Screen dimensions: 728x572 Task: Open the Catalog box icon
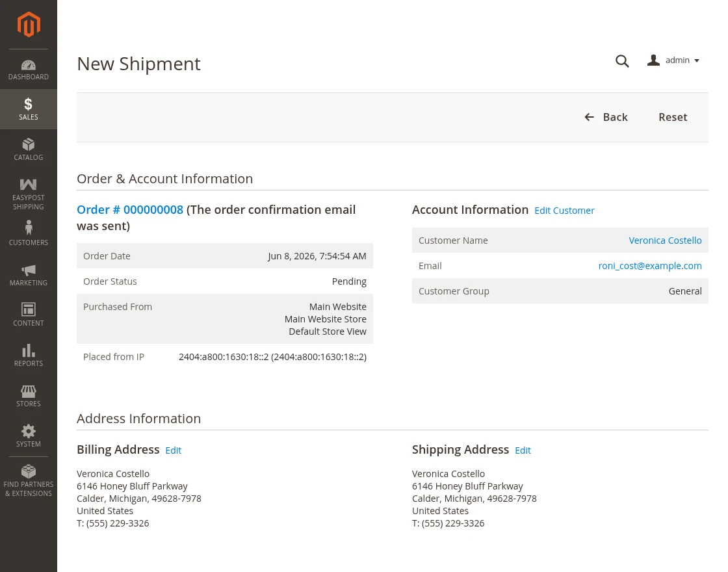tap(29, 144)
